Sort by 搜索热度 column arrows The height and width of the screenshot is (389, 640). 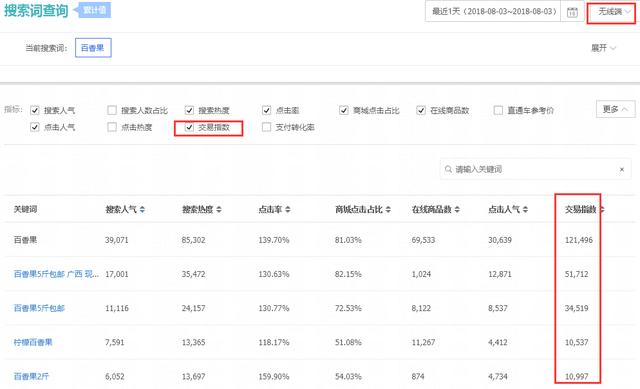click(x=219, y=209)
